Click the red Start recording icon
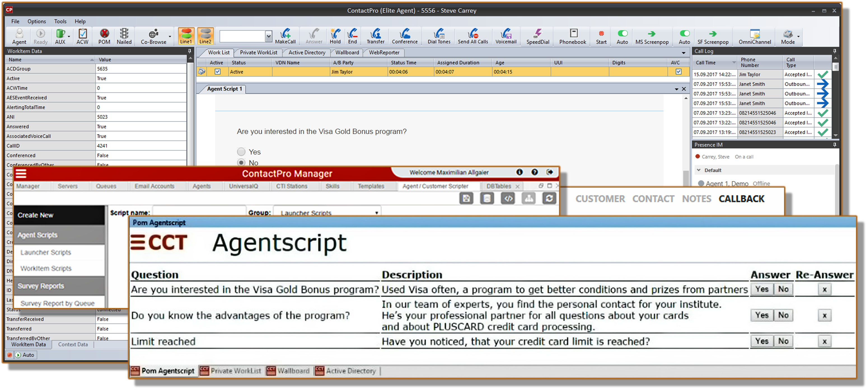 click(x=601, y=34)
